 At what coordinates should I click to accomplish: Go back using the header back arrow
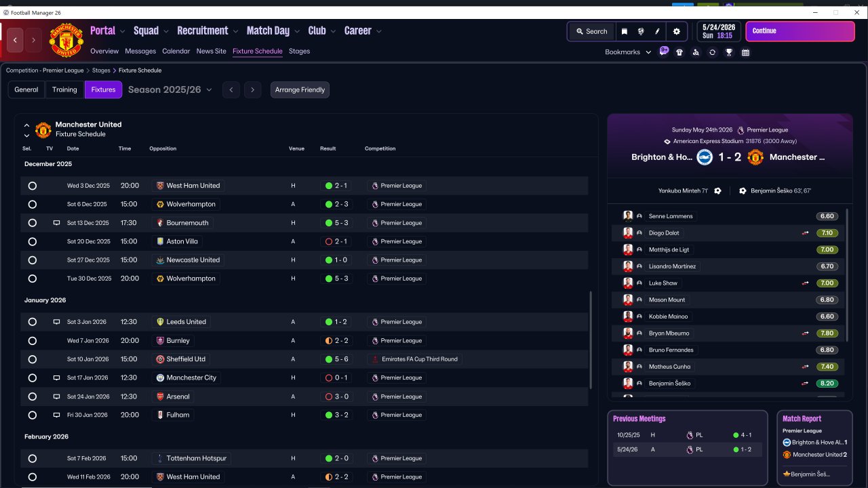(x=15, y=40)
